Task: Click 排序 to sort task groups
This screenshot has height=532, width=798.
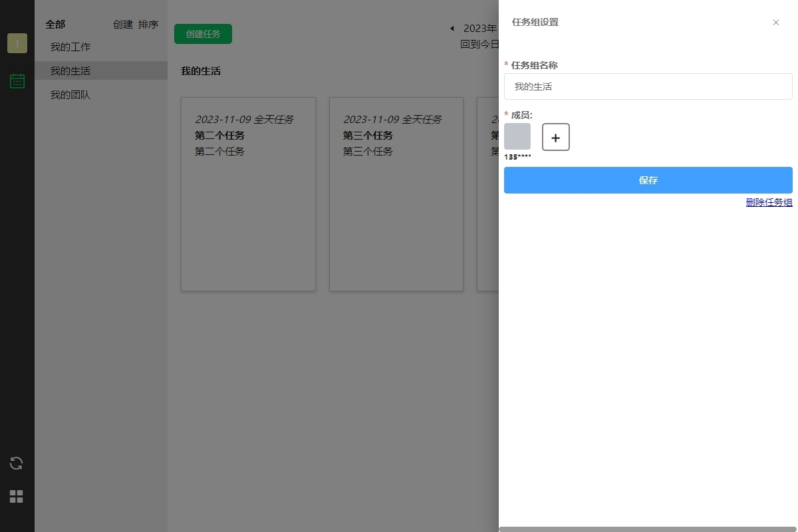Action: point(148,25)
